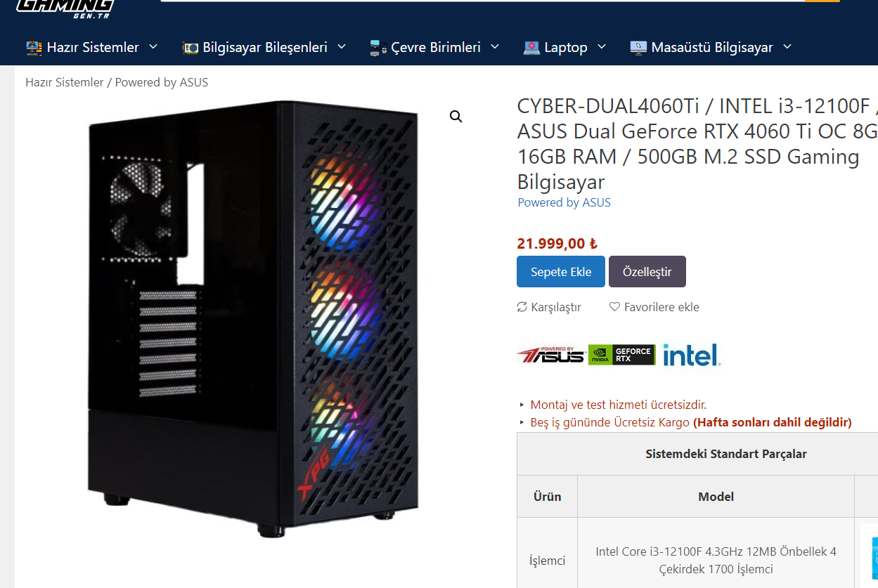Screen dimensions: 878x588
Task: Click the Masaüstü Bilgisayar desktop icon
Action: 638,48
